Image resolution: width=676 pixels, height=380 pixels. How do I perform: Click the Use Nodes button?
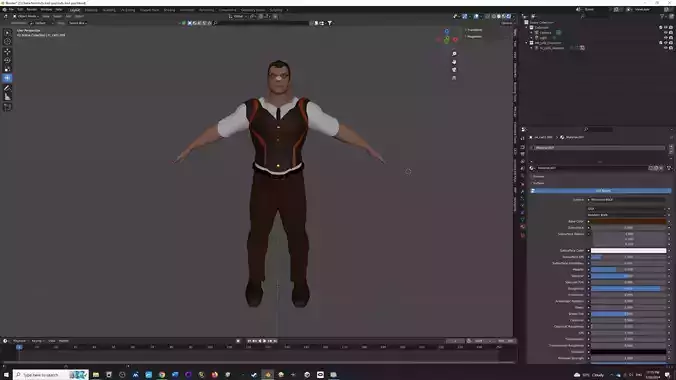pos(602,191)
